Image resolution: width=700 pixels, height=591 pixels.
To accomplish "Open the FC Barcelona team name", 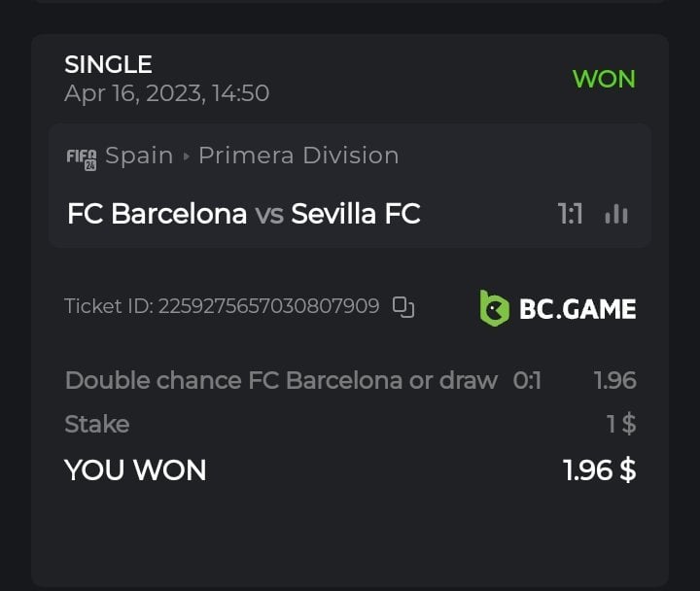I will [x=157, y=214].
